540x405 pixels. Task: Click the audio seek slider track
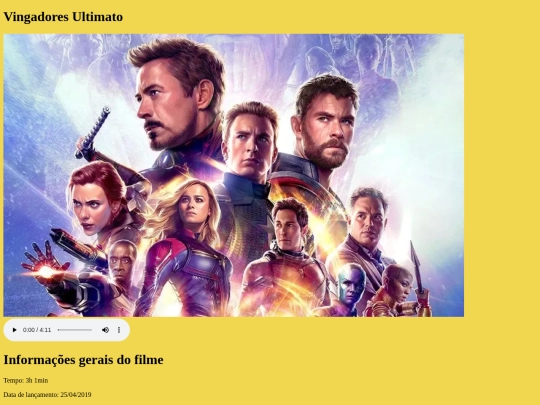(75, 330)
